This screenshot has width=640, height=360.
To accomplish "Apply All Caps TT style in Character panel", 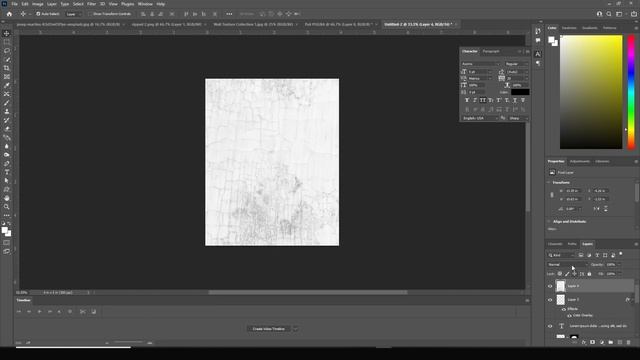I will pyautogui.click(x=483, y=100).
